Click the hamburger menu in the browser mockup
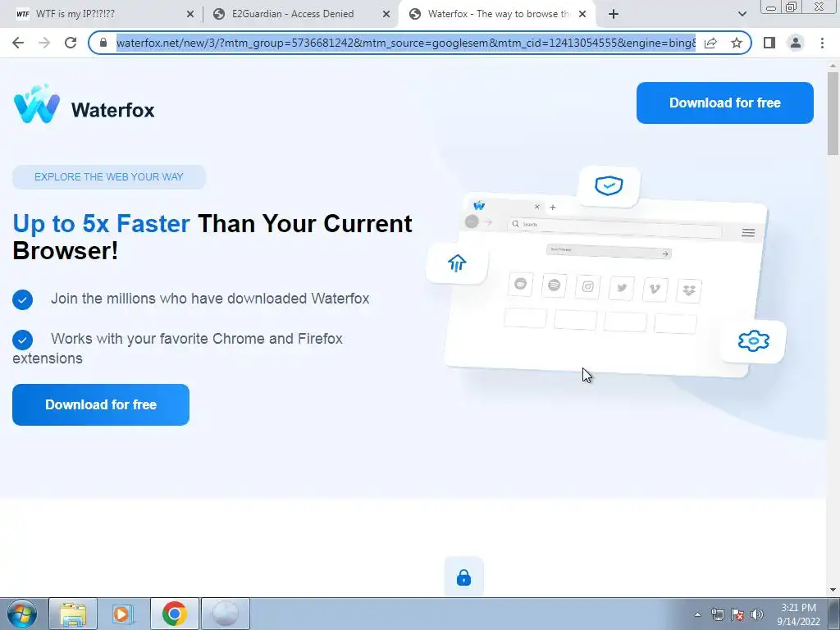 click(x=748, y=232)
